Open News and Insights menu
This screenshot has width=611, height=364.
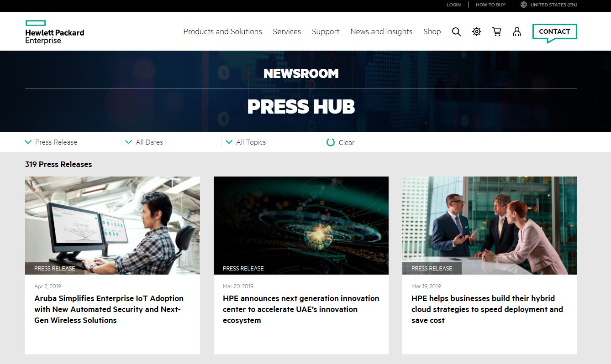coord(381,31)
